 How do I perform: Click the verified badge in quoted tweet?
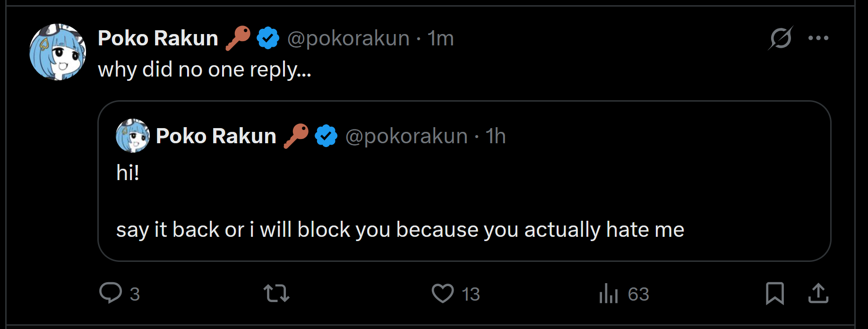click(326, 136)
